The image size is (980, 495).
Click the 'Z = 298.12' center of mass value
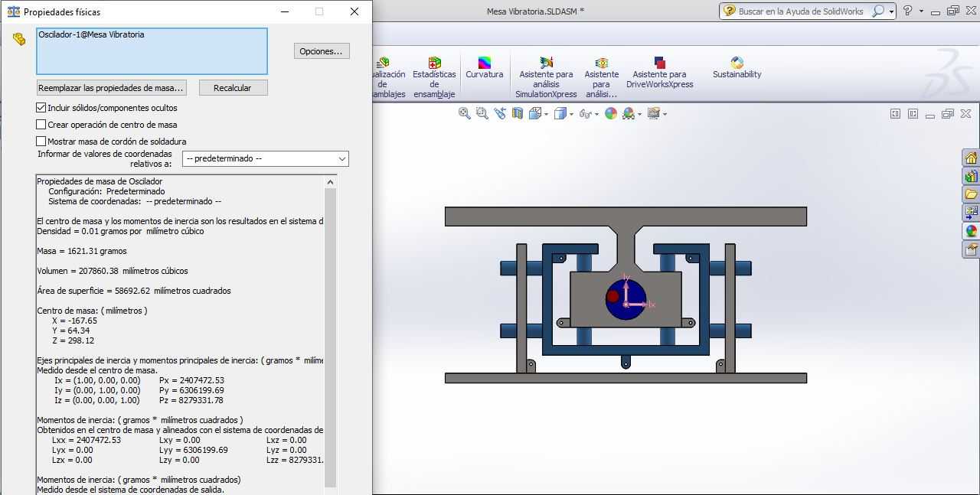[73, 340]
